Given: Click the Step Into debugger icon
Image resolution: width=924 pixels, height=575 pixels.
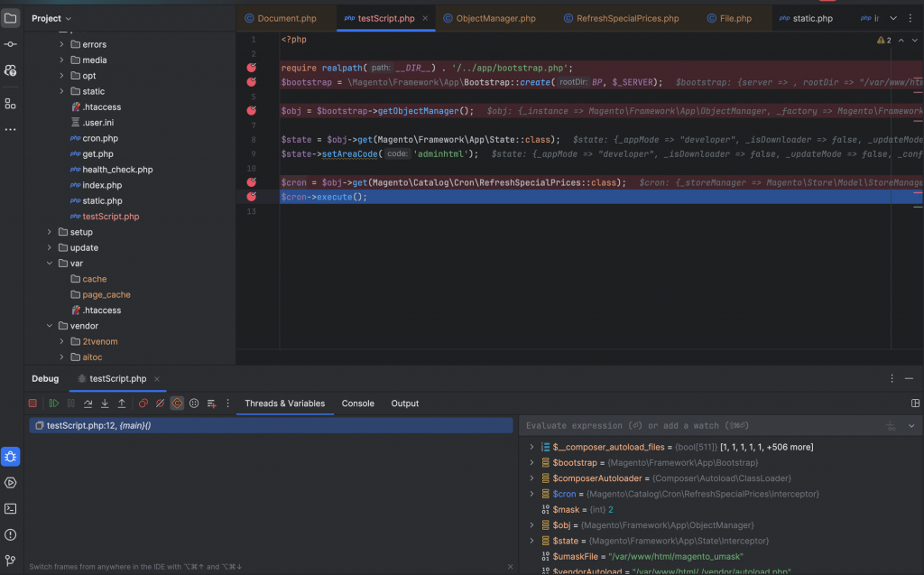Looking at the screenshot, I should pyautogui.click(x=105, y=403).
